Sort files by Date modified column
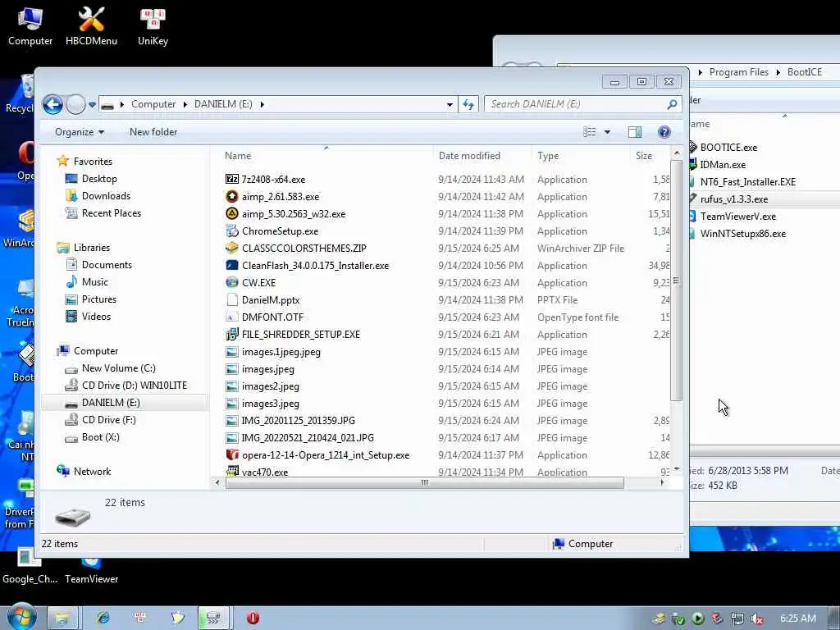Viewport: 840px width, 630px height. pyautogui.click(x=469, y=156)
